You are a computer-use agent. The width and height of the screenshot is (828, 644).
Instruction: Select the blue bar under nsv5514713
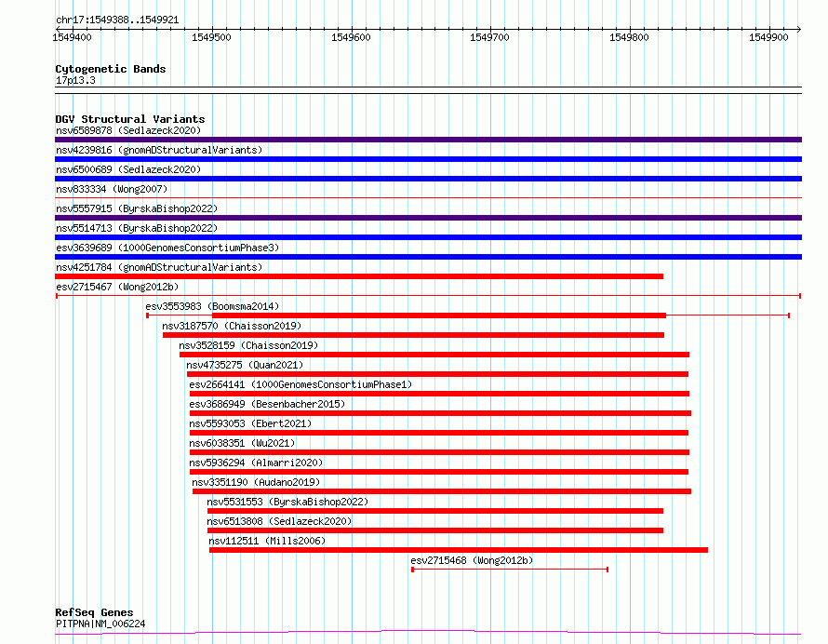tap(428, 237)
